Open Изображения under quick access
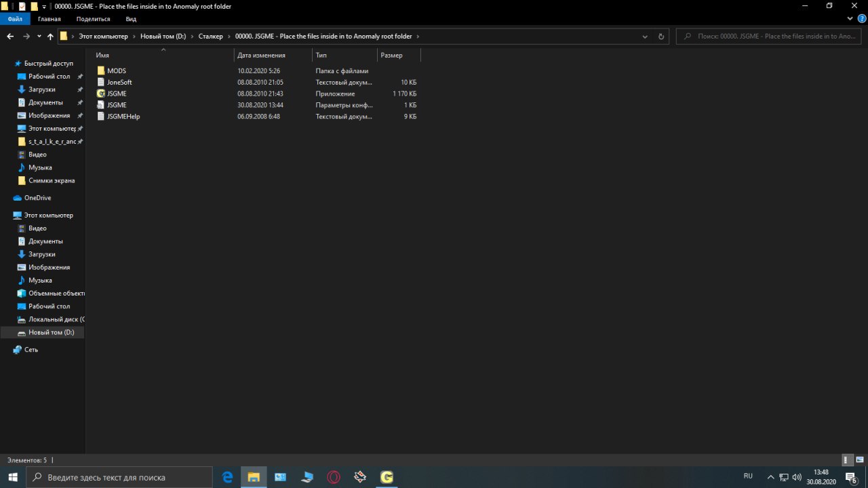Screen dimensions: 868x488 (49, 115)
